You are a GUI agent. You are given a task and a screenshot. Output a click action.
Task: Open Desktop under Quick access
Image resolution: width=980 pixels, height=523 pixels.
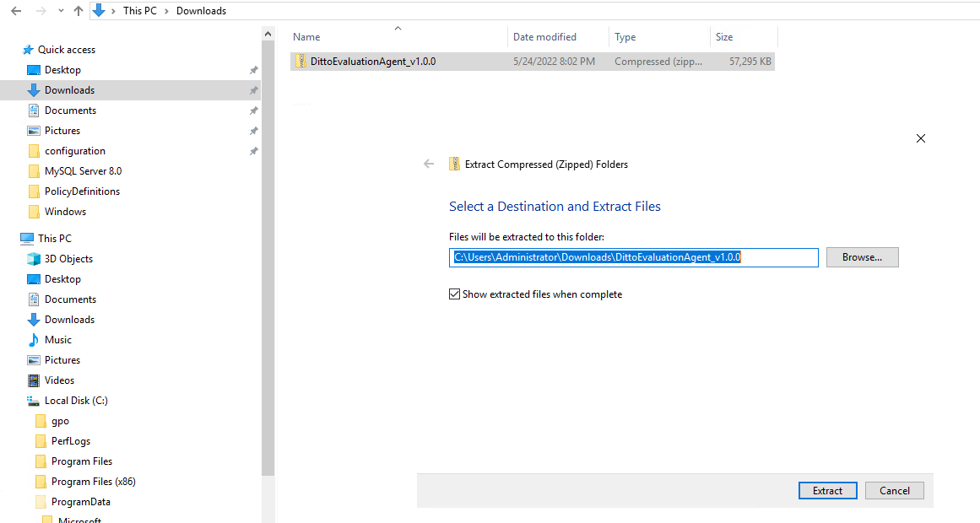[62, 70]
